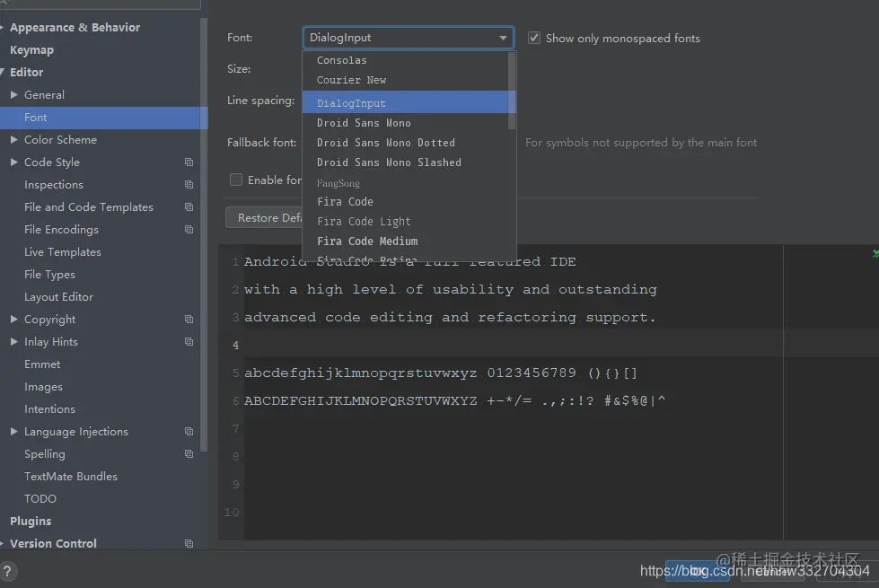Expand Appearance & Behavior section

click(x=2, y=28)
